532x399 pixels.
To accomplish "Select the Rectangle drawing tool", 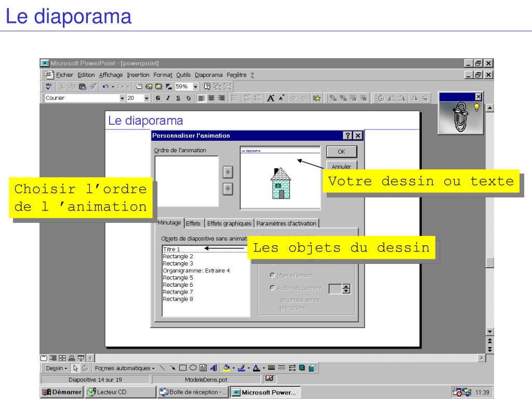I will [182, 368].
